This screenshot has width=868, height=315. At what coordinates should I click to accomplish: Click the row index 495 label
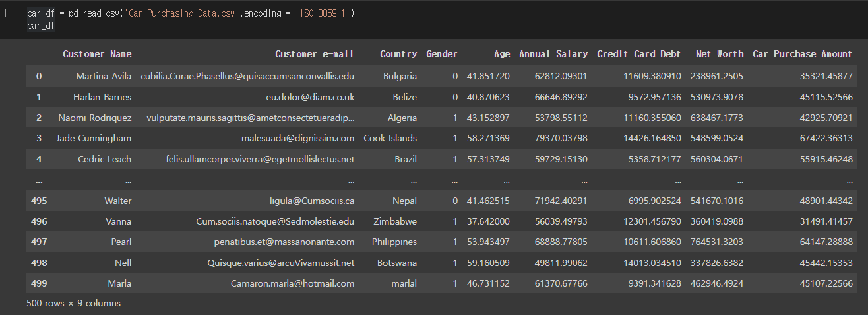coord(39,201)
